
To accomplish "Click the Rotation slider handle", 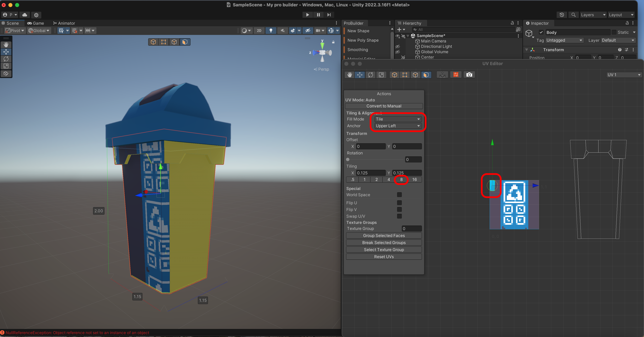I will [348, 159].
